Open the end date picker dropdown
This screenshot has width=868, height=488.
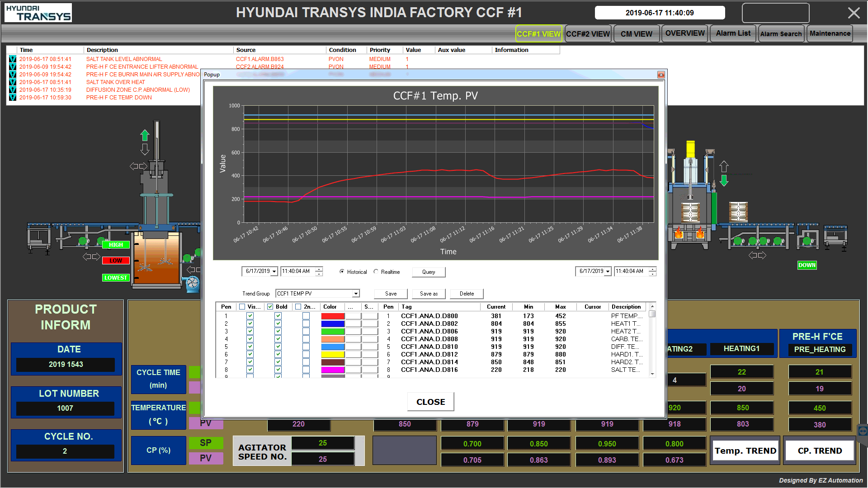click(608, 272)
